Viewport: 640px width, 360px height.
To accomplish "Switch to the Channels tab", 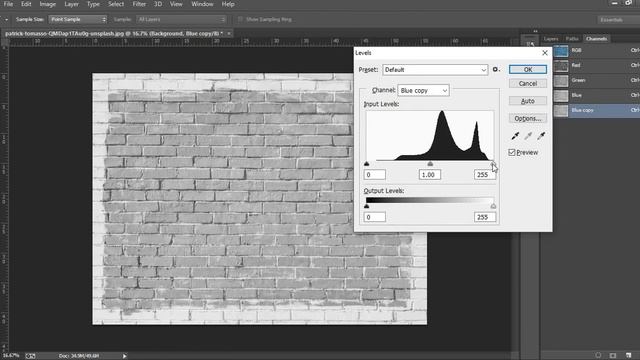I will 596,39.
